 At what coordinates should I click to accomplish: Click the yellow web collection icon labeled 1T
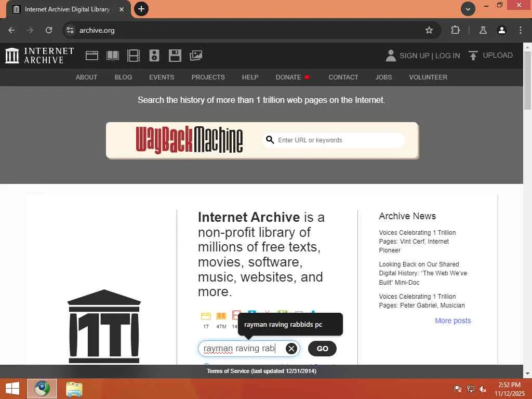[x=206, y=316]
